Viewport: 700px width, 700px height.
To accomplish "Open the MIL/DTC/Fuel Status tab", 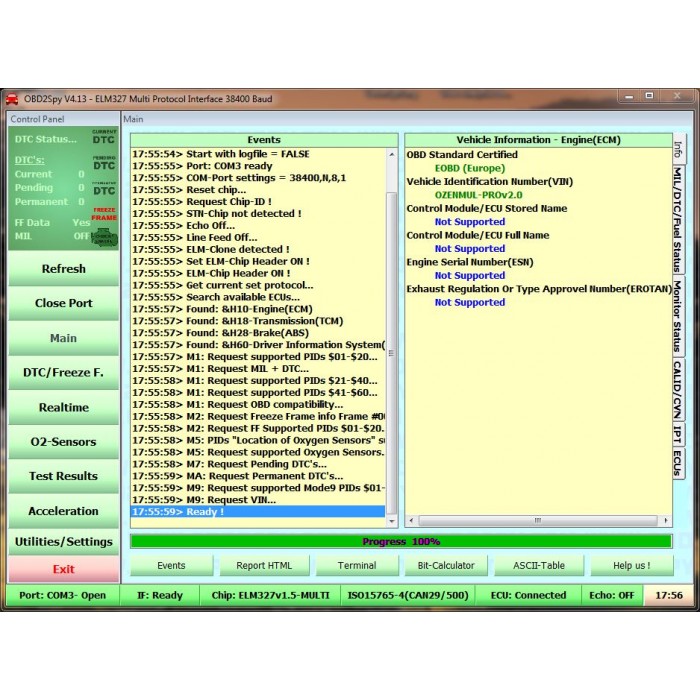I will point(679,218).
